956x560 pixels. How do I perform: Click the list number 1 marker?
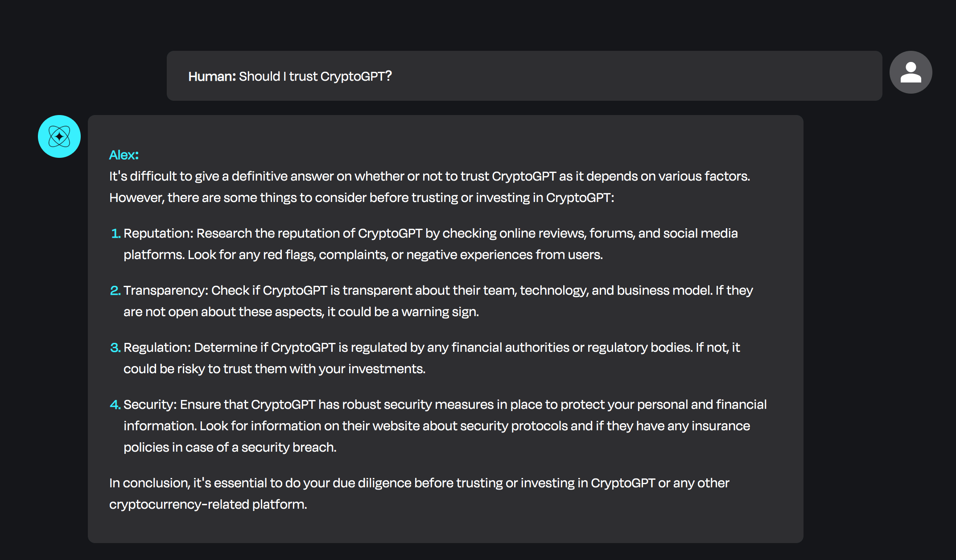click(115, 233)
